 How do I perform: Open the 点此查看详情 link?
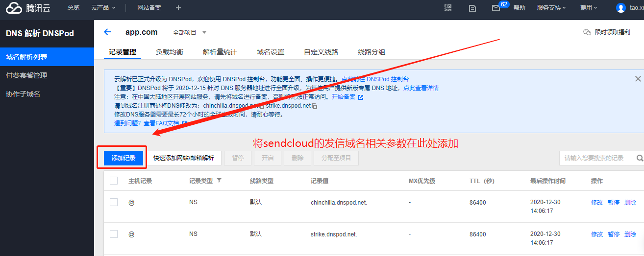421,88
